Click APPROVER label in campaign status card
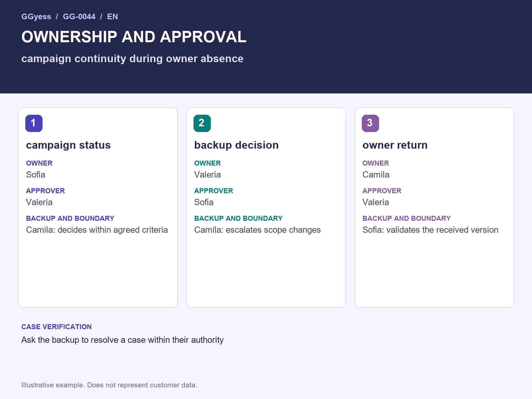The height and width of the screenshot is (399, 532). click(x=45, y=191)
